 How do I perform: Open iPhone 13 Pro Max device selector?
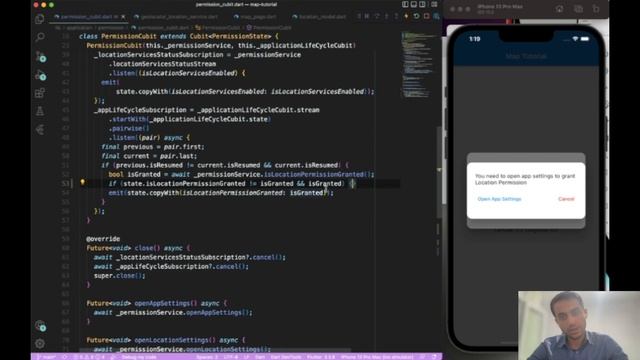click(x=377, y=357)
